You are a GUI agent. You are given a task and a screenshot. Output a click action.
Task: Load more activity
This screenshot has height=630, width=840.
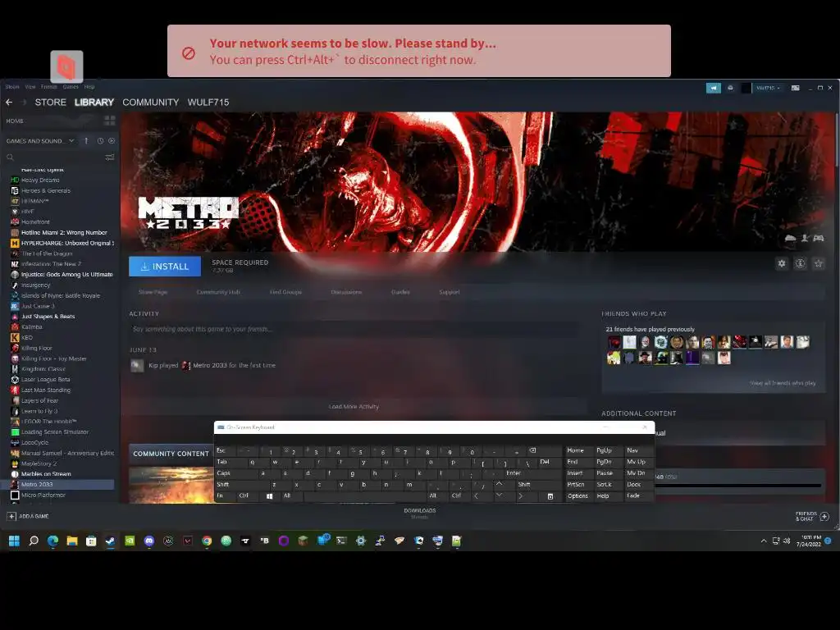354,407
